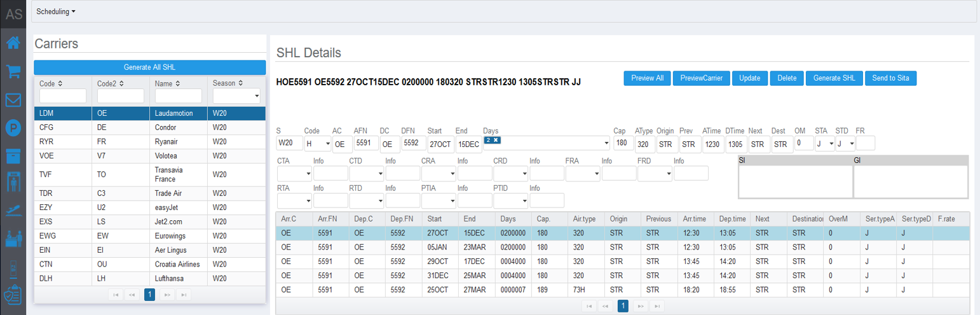Click the shopping cart sidebar icon
Viewport: 980px width, 315px height.
[13, 71]
